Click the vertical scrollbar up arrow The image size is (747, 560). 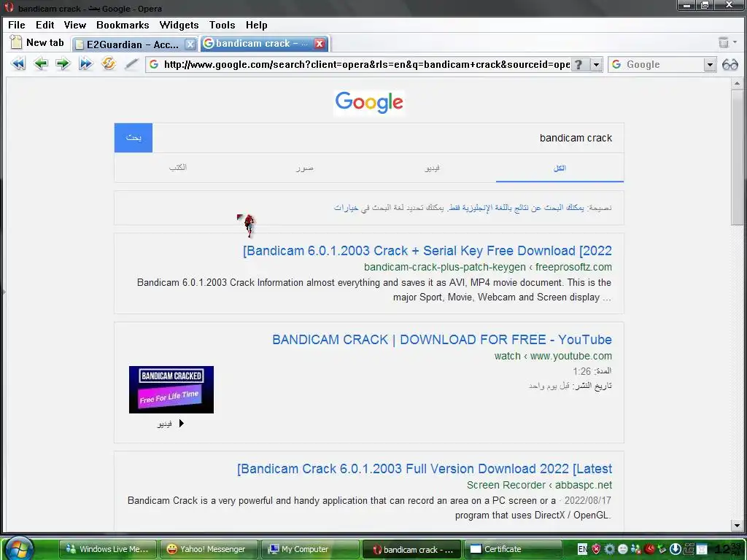(737, 83)
